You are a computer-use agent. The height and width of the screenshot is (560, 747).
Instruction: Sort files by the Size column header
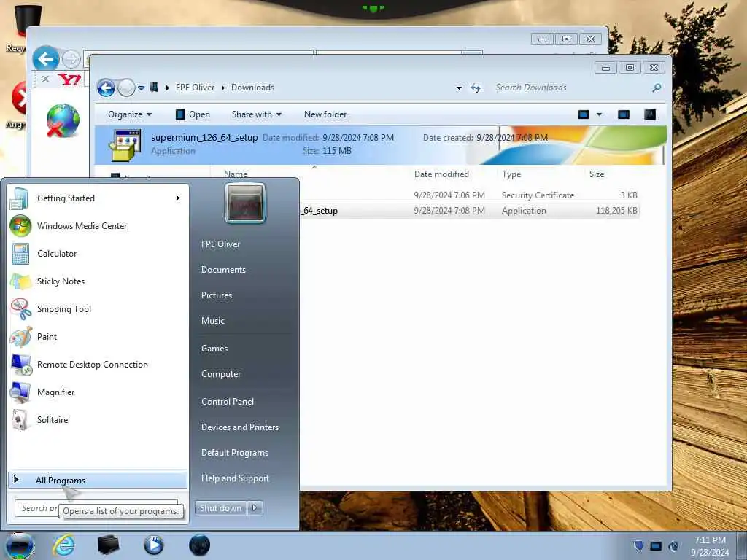pos(597,174)
